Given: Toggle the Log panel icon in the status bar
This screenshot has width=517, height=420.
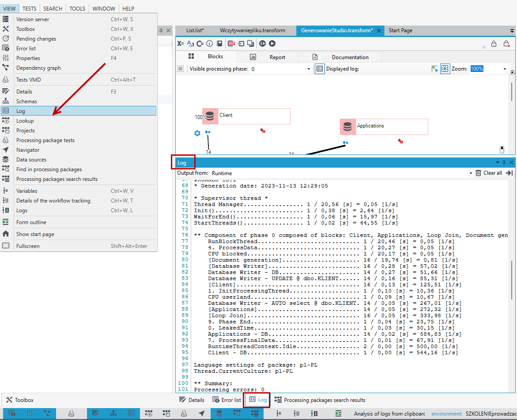Looking at the screenshot, I should click(x=131, y=413).
